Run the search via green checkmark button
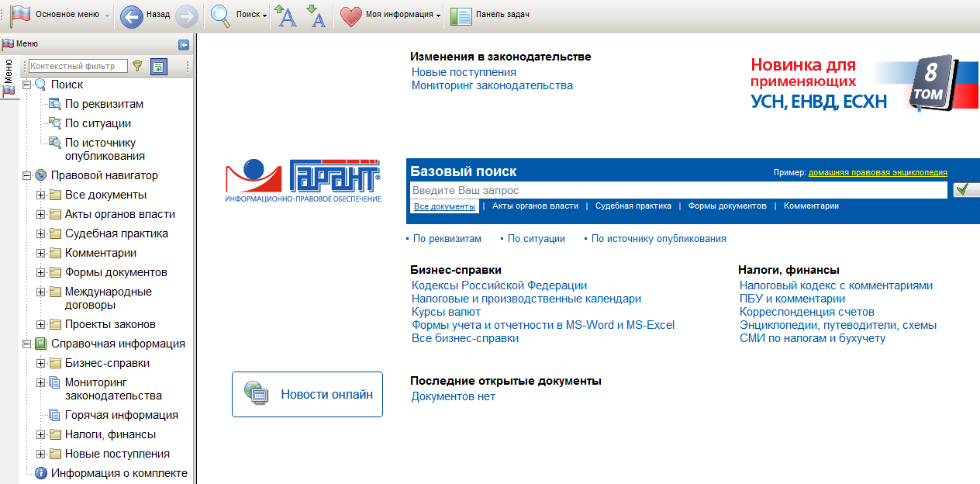Image resolution: width=980 pixels, height=484 pixels. 966,190
